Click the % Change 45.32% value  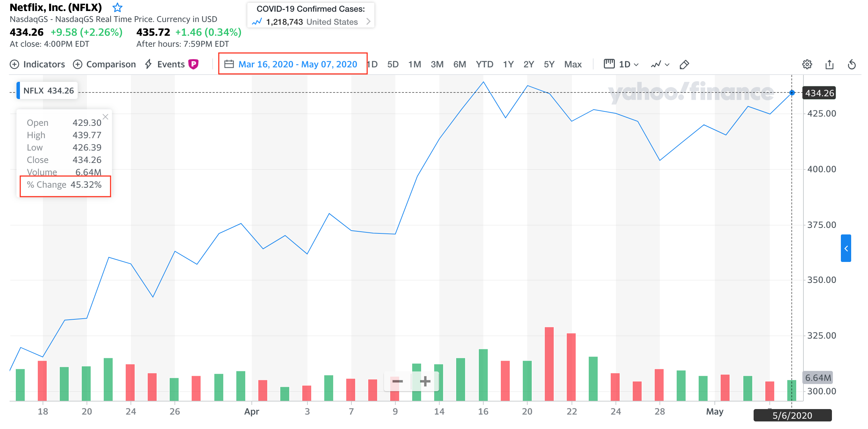point(86,185)
